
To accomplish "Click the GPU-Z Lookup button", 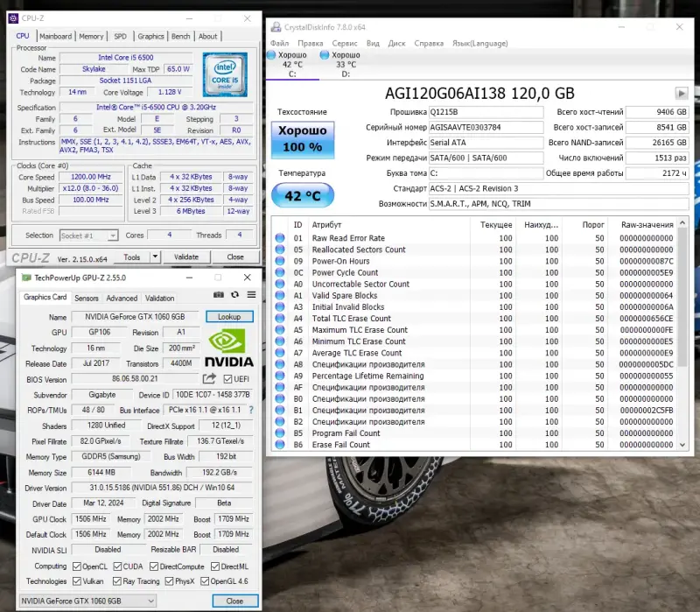I will click(229, 316).
